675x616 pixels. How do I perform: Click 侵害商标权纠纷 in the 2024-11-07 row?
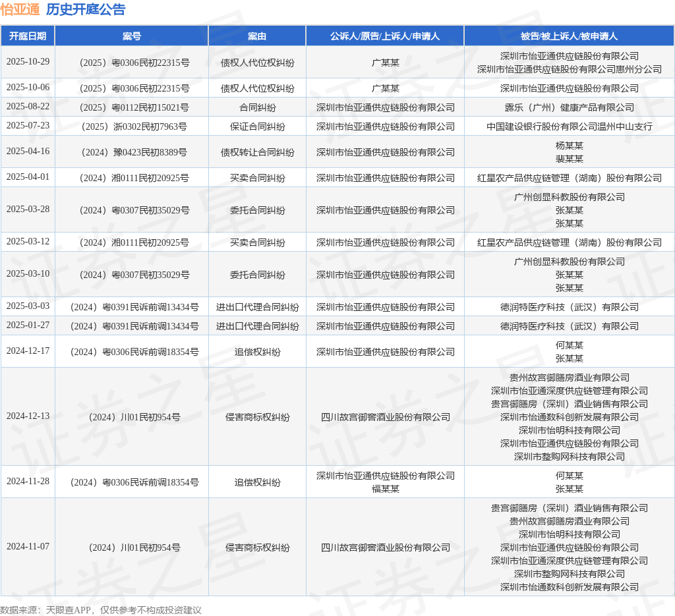[258, 547]
